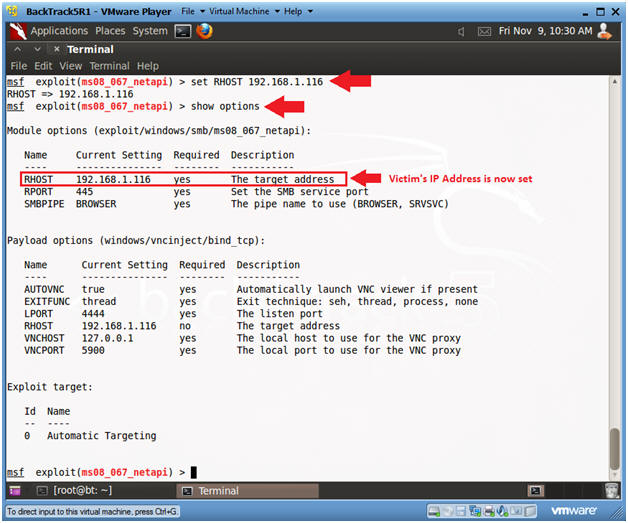628x523 pixels.
Task: Click 'Exploit target:' heading text
Action: point(50,387)
